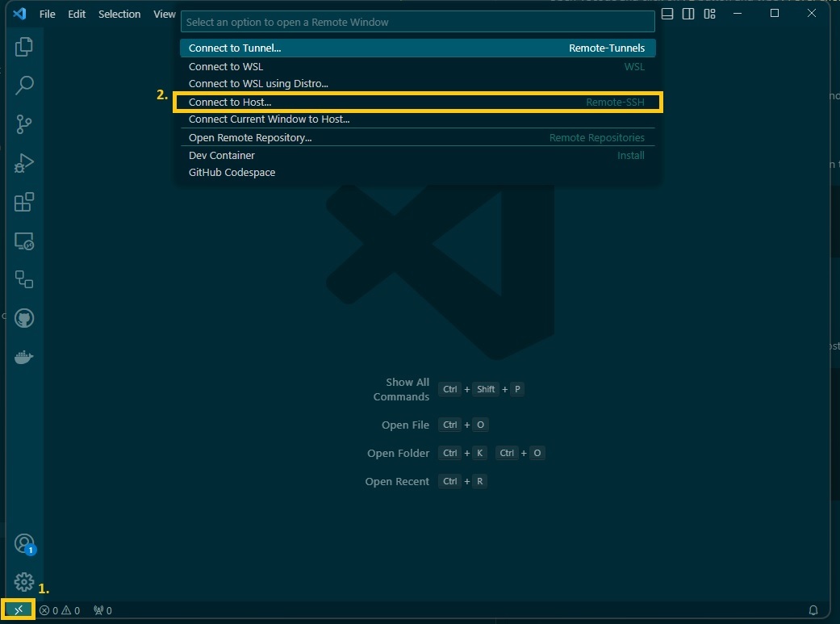Click the Accounts icon with badge

[x=24, y=543]
